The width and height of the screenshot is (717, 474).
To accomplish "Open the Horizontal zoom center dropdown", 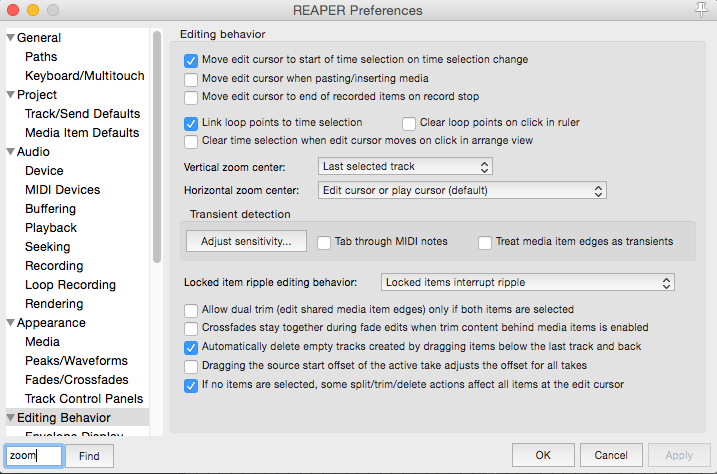I will click(462, 190).
